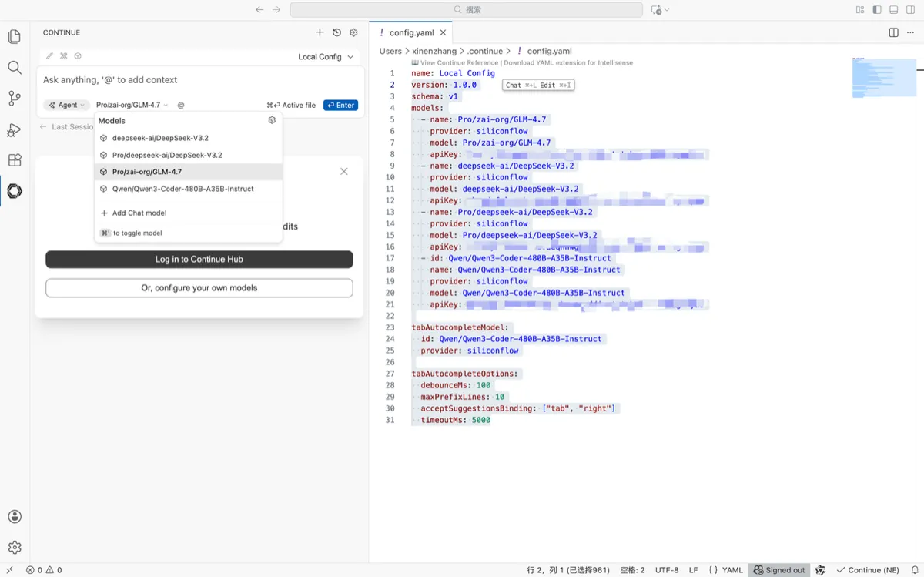Open the Accounts icon in activity bar
Viewport: 924px width, 577px height.
coord(15,517)
